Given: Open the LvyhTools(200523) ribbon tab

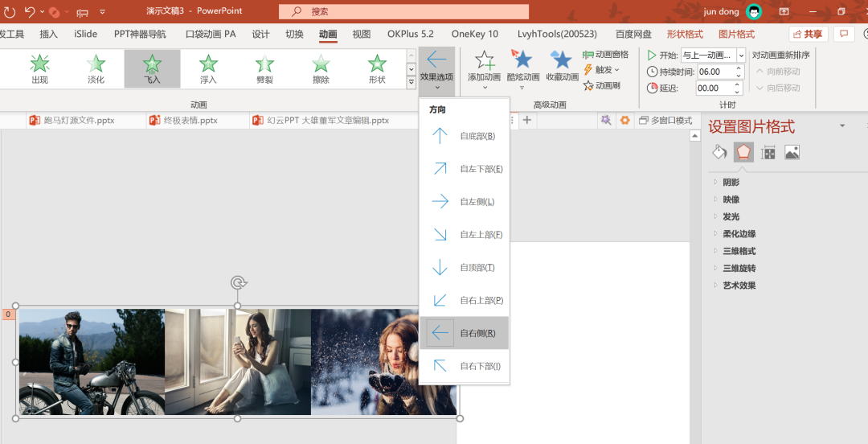Looking at the screenshot, I should click(x=558, y=34).
